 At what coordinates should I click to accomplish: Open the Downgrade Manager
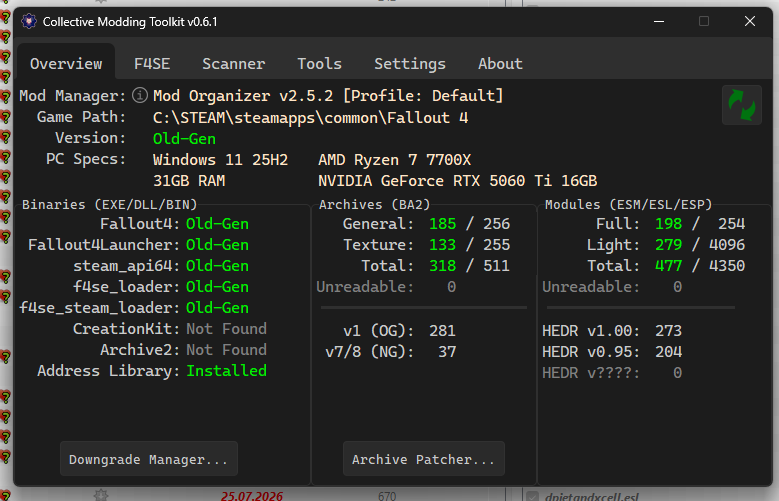(x=149, y=459)
